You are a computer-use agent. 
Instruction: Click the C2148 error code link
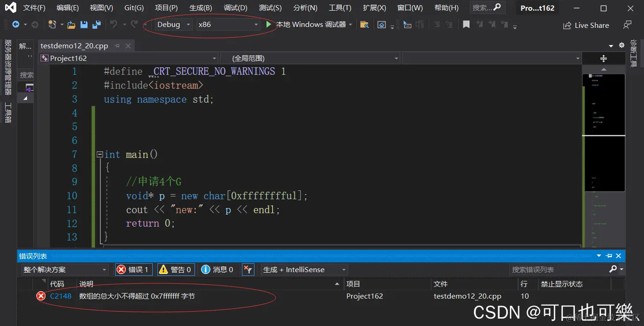(61, 296)
